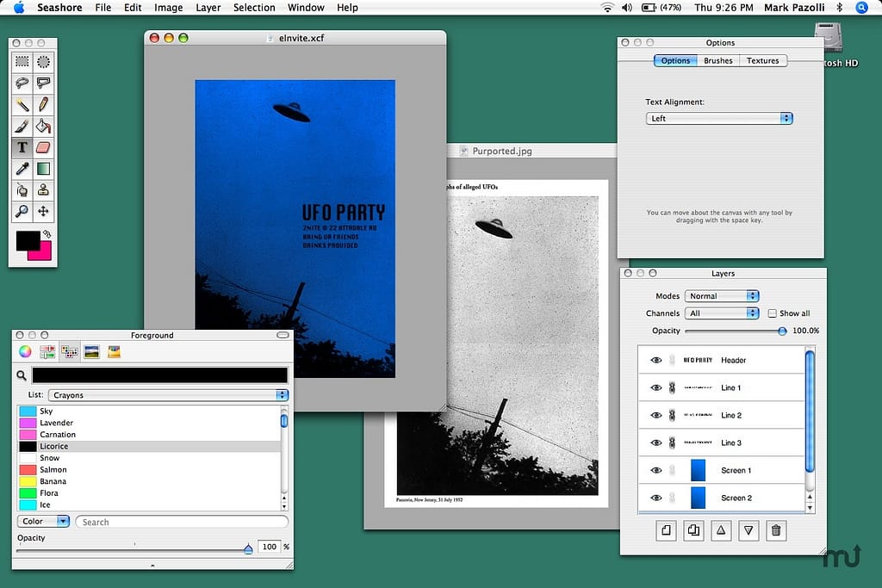The image size is (882, 588).
Task: Select the Zoom magnifier tool
Action: pyautogui.click(x=22, y=211)
